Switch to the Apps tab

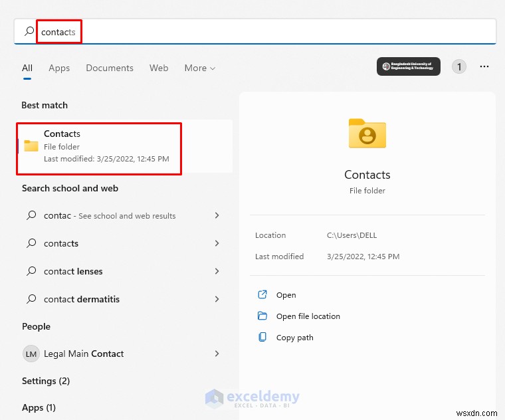(x=59, y=68)
